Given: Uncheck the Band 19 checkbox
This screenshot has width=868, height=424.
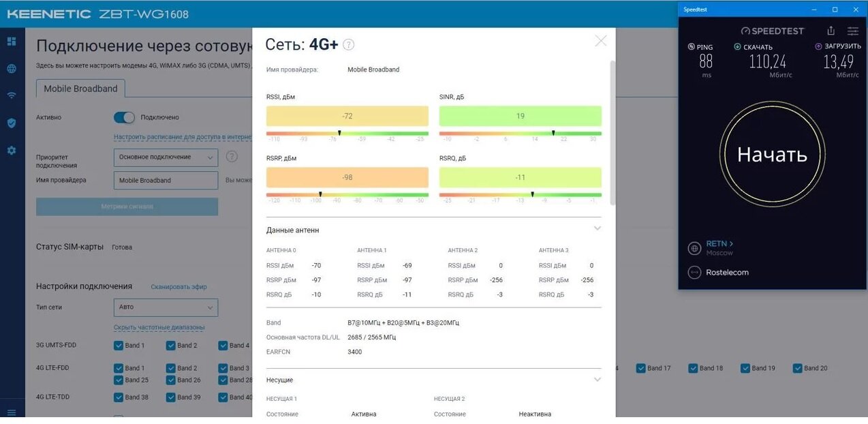Looking at the screenshot, I should point(745,368).
